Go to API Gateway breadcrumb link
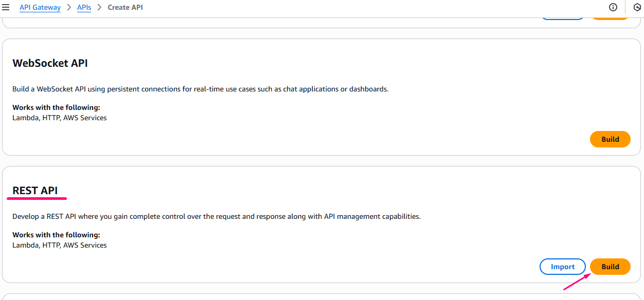This screenshot has width=644, height=300. click(40, 8)
